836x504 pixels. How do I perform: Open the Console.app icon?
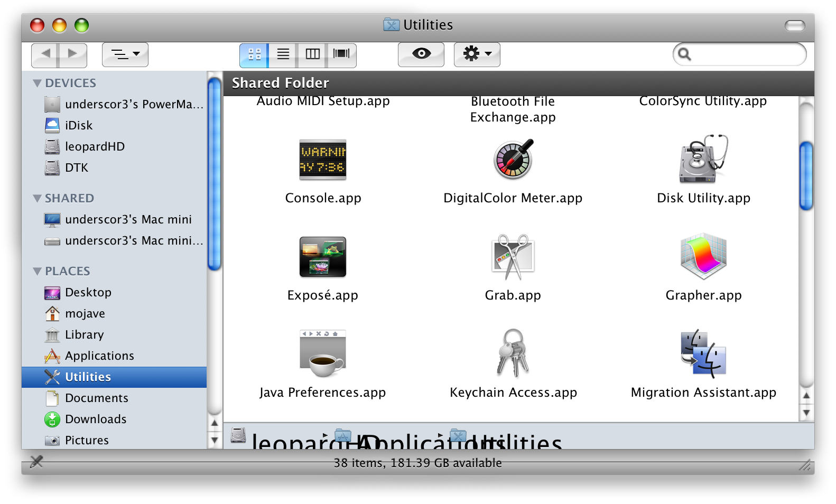323,160
